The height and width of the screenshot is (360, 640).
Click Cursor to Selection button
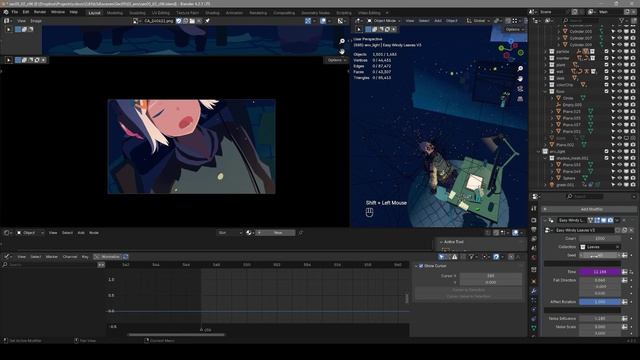coord(468,290)
